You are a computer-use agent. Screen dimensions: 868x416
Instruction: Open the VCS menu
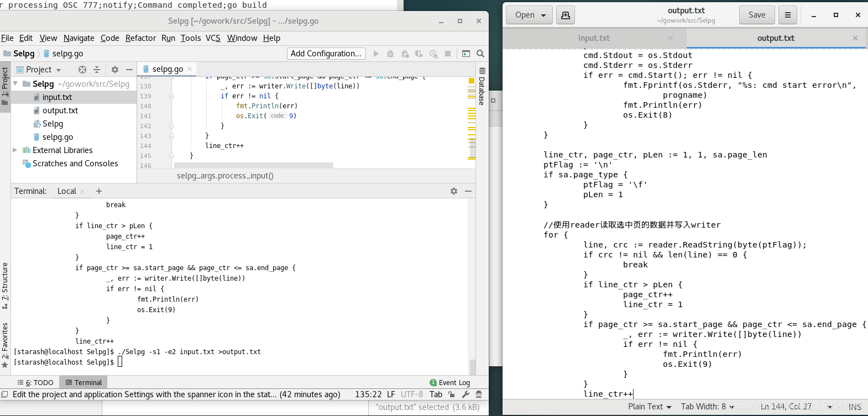click(x=213, y=38)
